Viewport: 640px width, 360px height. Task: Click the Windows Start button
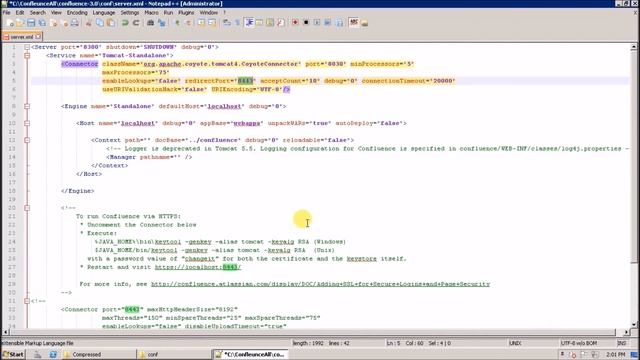coord(13,354)
